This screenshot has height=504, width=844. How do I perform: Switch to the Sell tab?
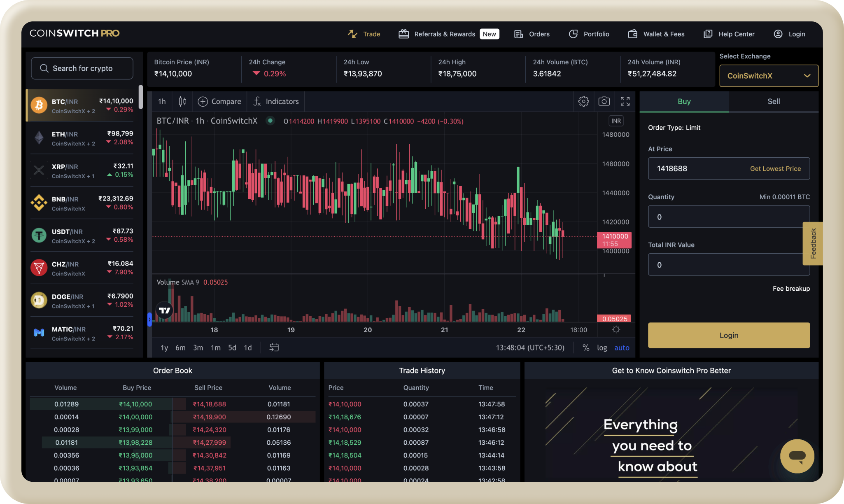point(774,101)
